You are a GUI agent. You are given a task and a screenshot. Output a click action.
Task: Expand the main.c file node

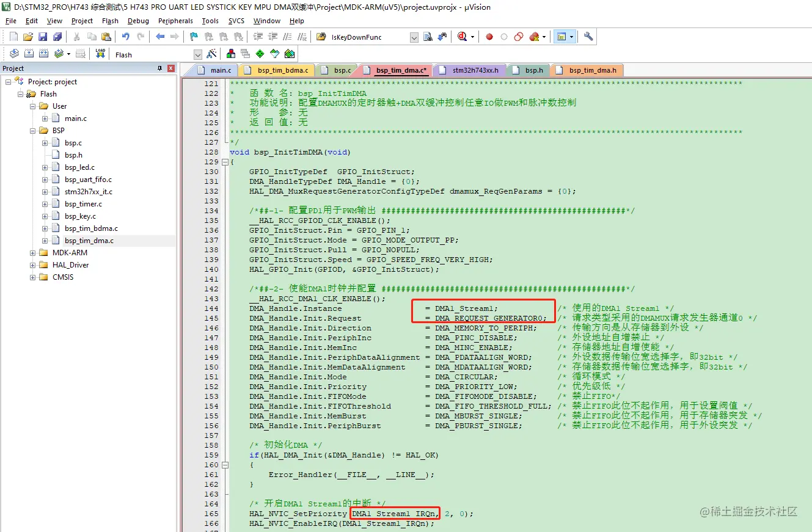pos(45,118)
